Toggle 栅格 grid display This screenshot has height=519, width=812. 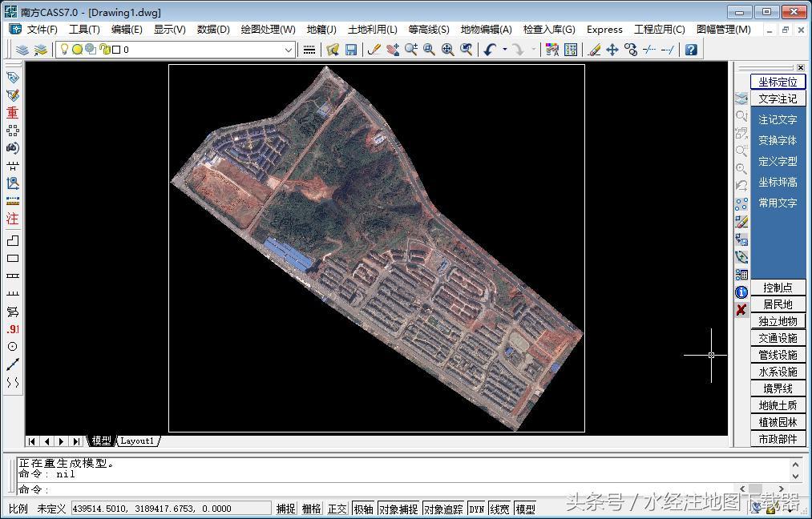311,509
